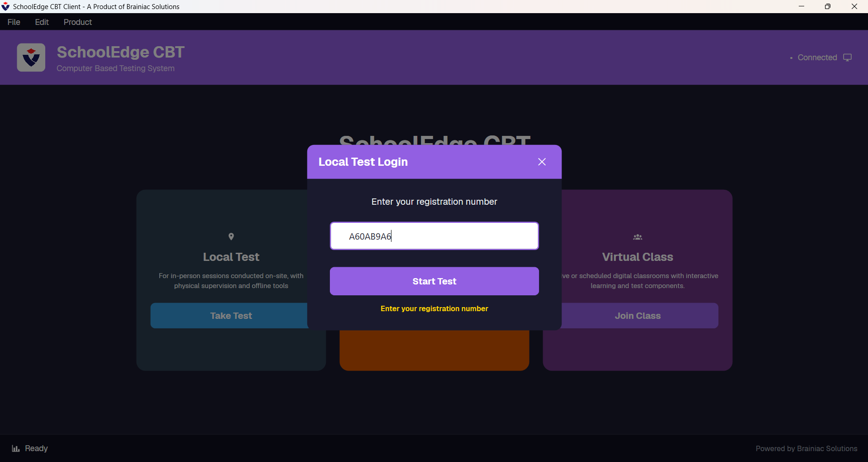
Task: Minimize the SchoolEdge CBT Client window
Action: (x=801, y=6)
